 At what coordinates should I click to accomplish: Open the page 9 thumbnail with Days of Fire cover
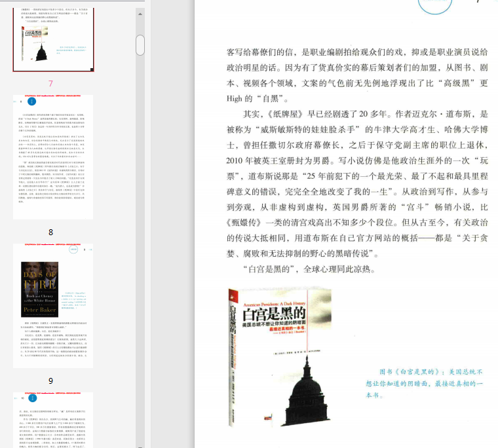coord(53,305)
